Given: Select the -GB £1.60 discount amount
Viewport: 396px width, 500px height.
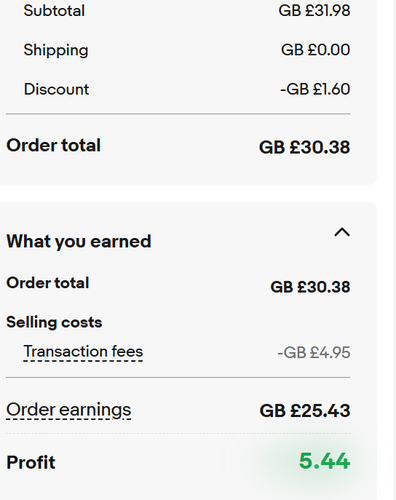Looking at the screenshot, I should [x=315, y=89].
